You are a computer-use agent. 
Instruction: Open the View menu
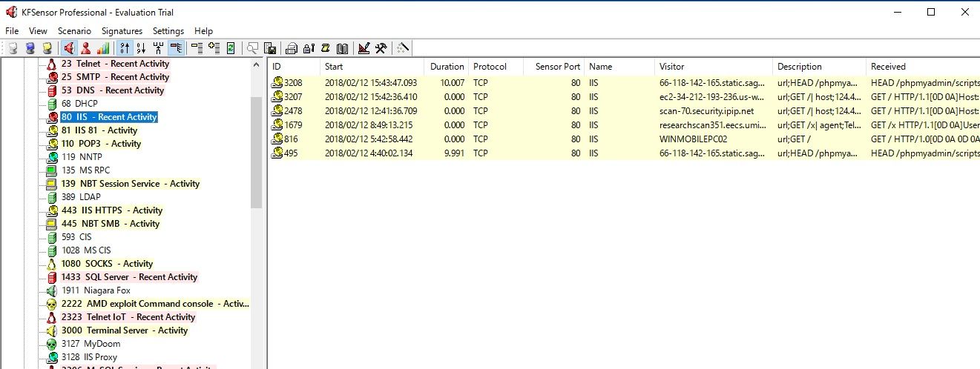click(38, 31)
